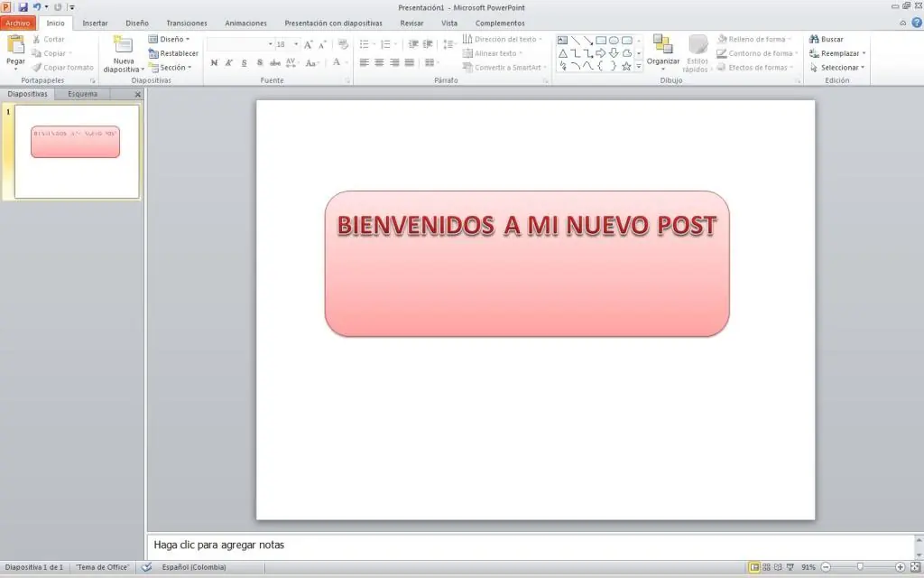Click Español (Colombia) language in status bar
The width and height of the screenshot is (924, 578).
194,567
